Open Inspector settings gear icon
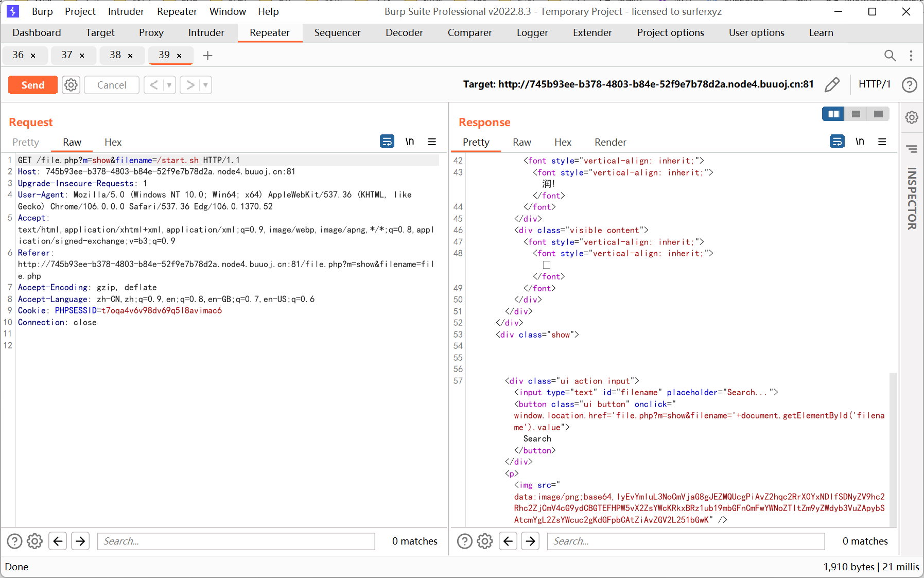 tap(912, 117)
